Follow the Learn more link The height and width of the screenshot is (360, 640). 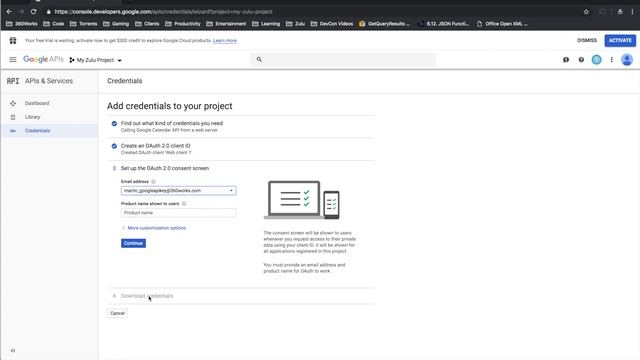224,40
